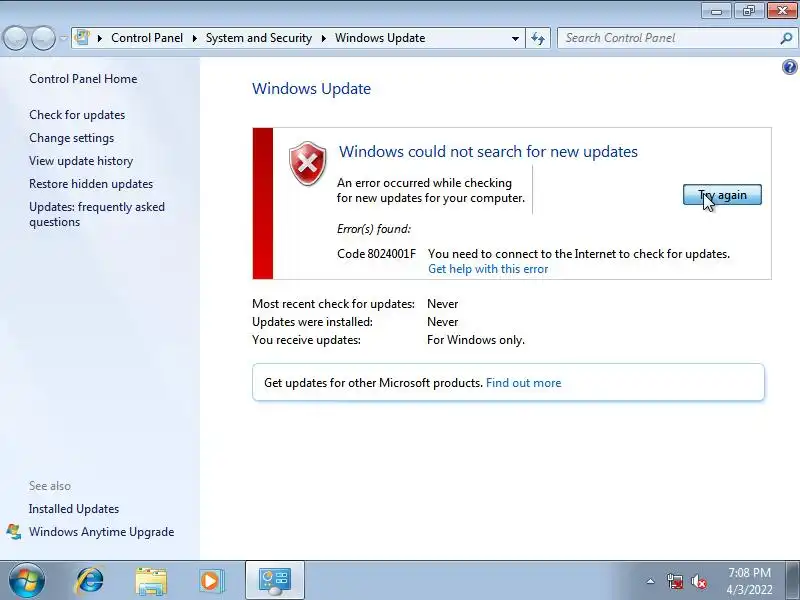
Task: Click the Windows Update page heading
Action: [311, 89]
